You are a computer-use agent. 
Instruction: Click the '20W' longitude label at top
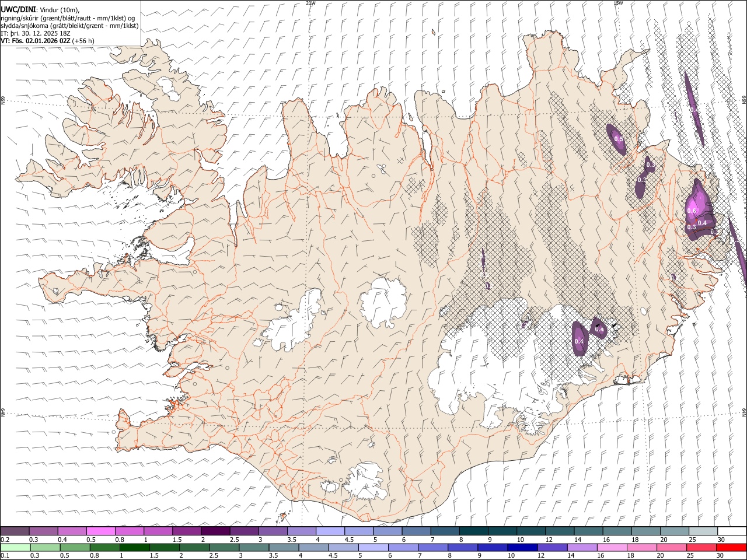[310, 3]
